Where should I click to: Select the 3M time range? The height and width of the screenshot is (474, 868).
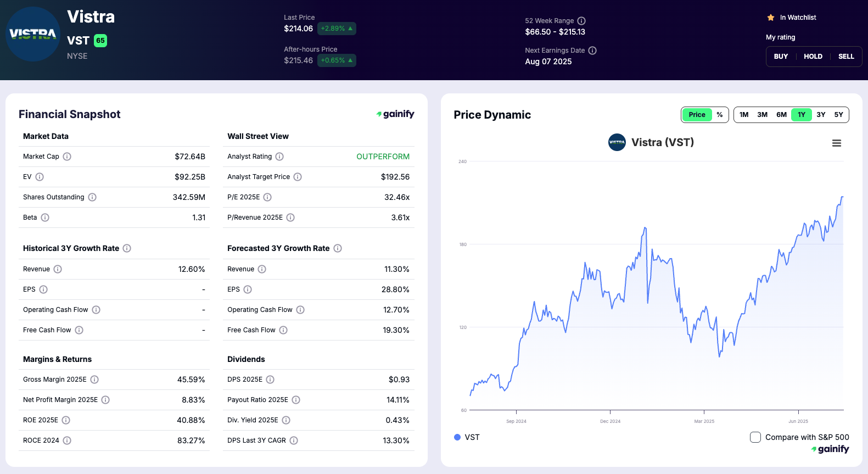(763, 115)
